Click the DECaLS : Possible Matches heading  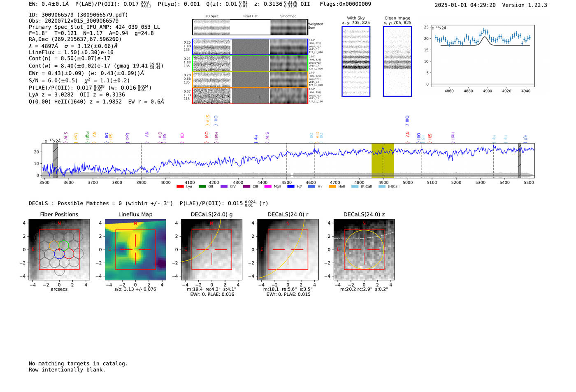[x=101, y=203]
